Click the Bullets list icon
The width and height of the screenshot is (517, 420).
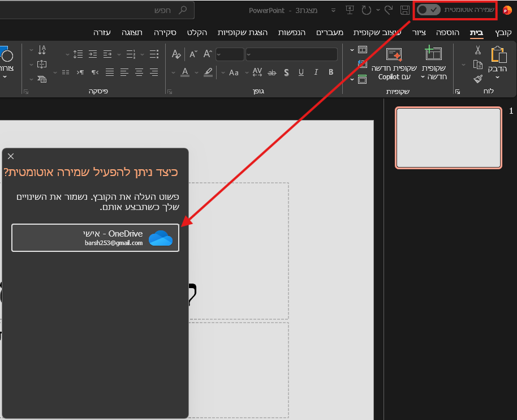(154, 54)
